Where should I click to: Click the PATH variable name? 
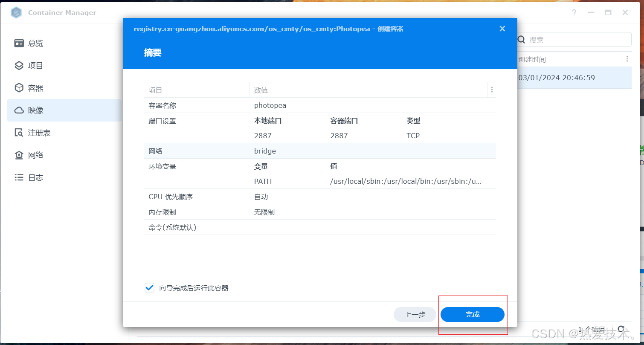[263, 181]
